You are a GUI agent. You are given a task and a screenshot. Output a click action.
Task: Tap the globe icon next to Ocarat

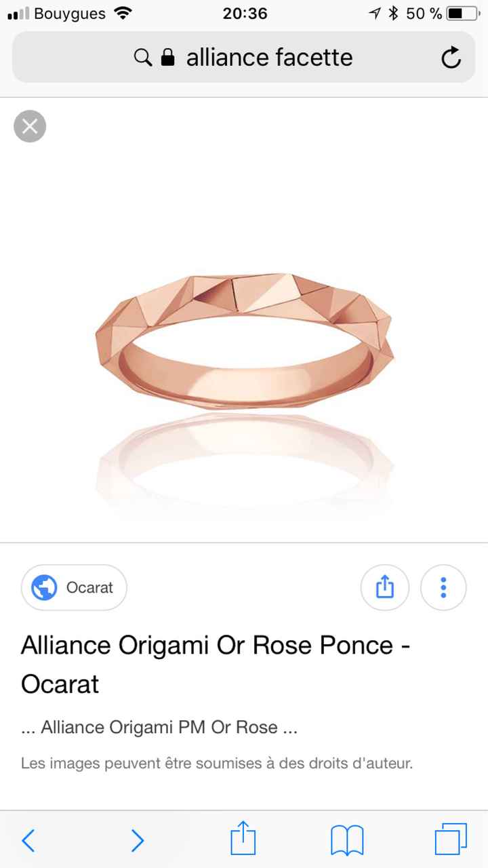[x=45, y=587]
